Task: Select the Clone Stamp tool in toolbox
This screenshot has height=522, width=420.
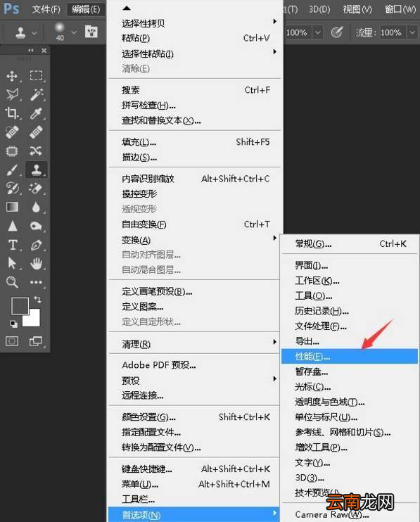Action: tap(36, 170)
